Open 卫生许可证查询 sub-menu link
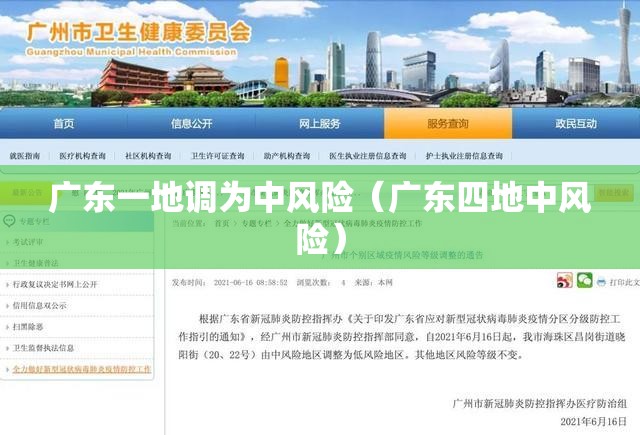Image resolution: width=640 pixels, height=435 pixels. click(x=218, y=156)
